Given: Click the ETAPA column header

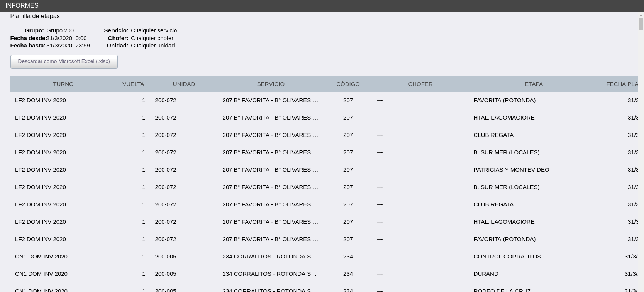Looking at the screenshot, I should point(534,84).
